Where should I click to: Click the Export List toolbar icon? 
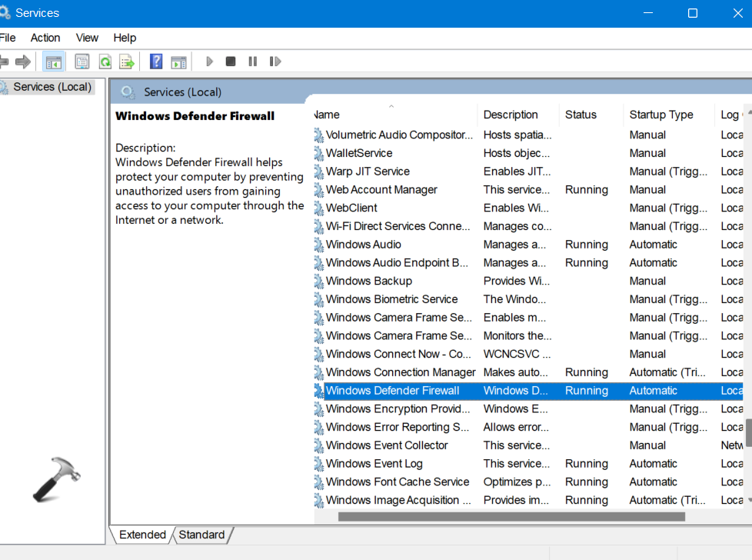pos(127,62)
